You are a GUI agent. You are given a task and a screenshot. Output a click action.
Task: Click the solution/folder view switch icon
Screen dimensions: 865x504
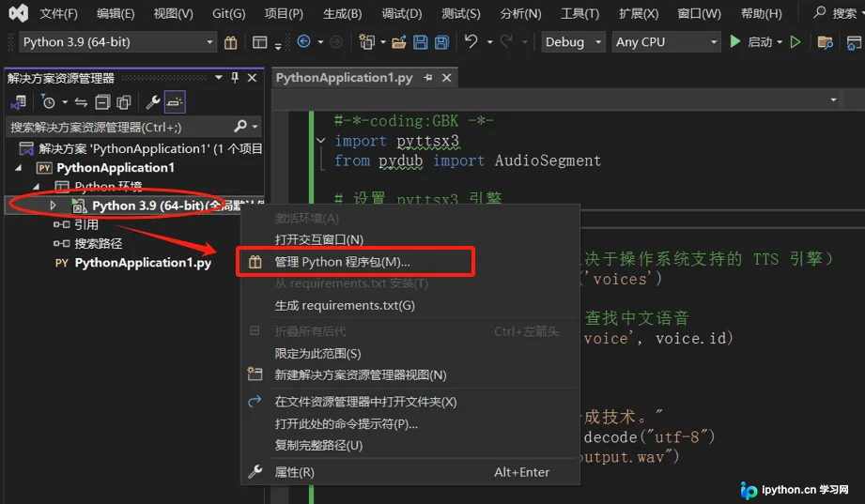click(x=19, y=102)
